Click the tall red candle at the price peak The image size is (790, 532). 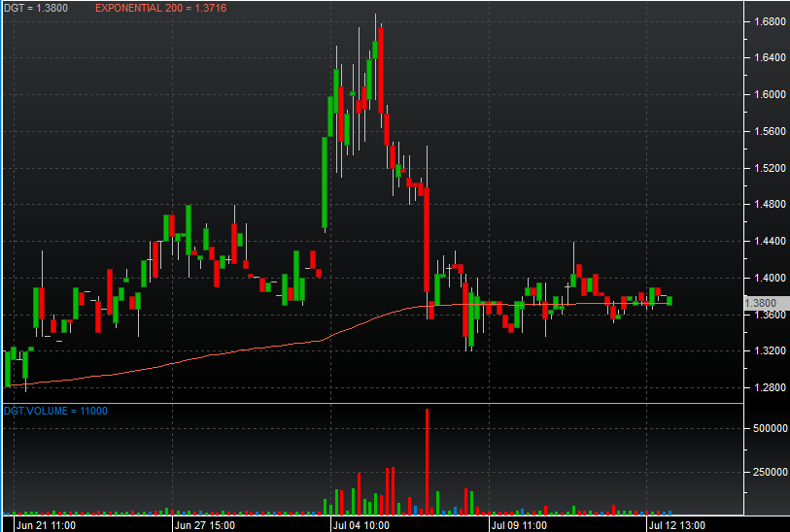381,68
